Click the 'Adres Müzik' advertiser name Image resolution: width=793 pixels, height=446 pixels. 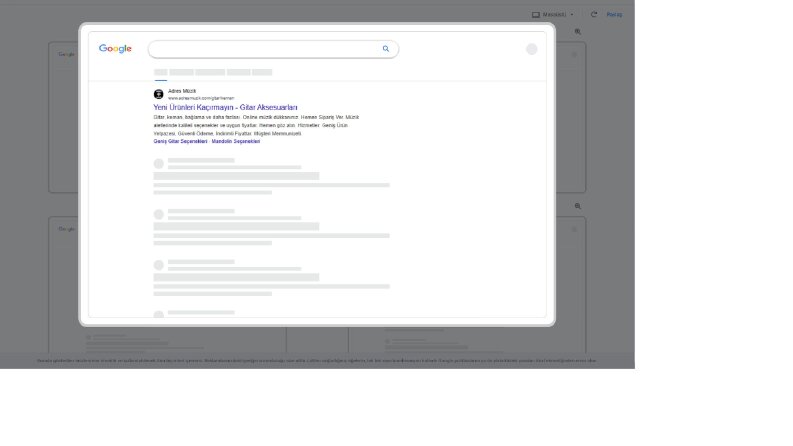tap(182, 91)
